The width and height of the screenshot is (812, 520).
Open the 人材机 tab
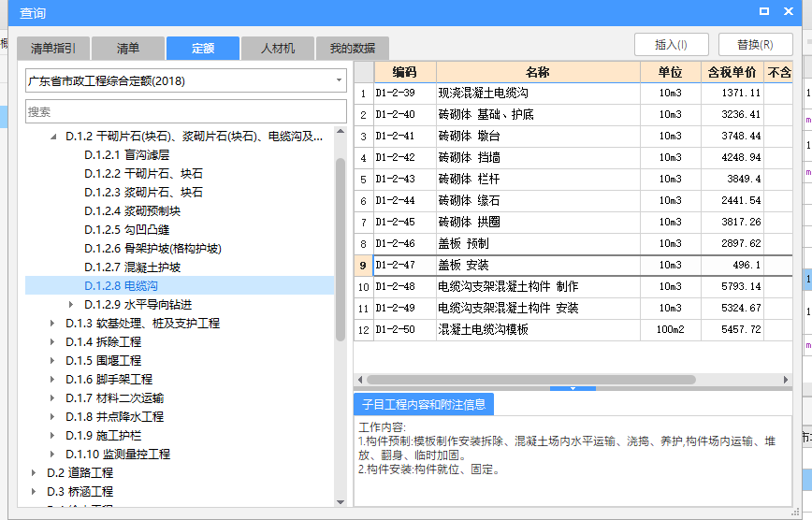[278, 49]
